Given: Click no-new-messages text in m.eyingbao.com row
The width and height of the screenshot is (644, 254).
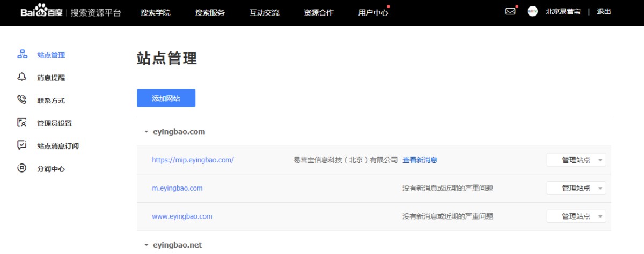Looking at the screenshot, I should pos(448,188).
